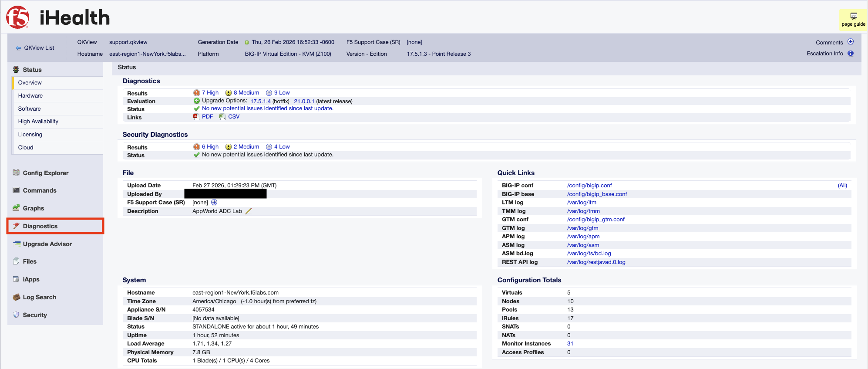This screenshot has width=868, height=369.
Task: Open the Escalation Info icon
Action: (851, 54)
